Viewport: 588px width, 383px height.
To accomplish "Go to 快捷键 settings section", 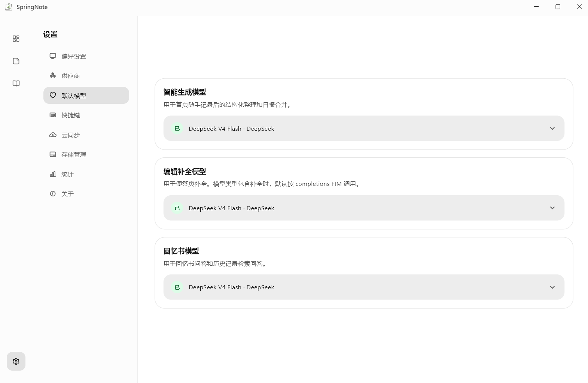I will tap(86, 115).
